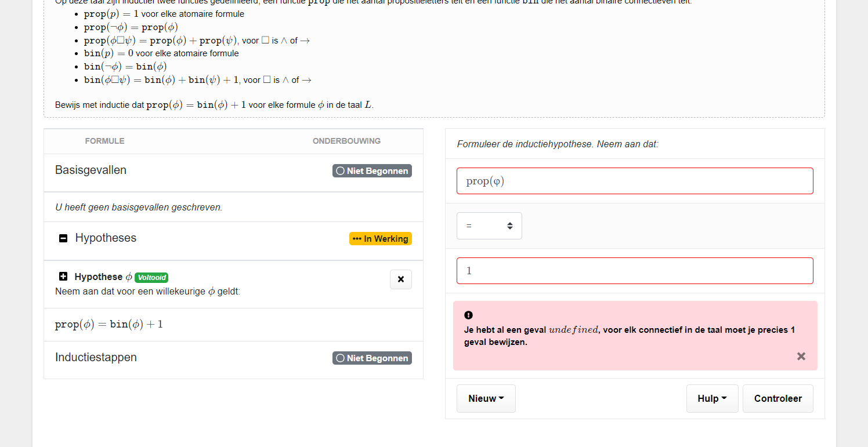Expand Hypothese φ via the plus icon
Image resolution: width=868 pixels, height=447 pixels.
(63, 276)
